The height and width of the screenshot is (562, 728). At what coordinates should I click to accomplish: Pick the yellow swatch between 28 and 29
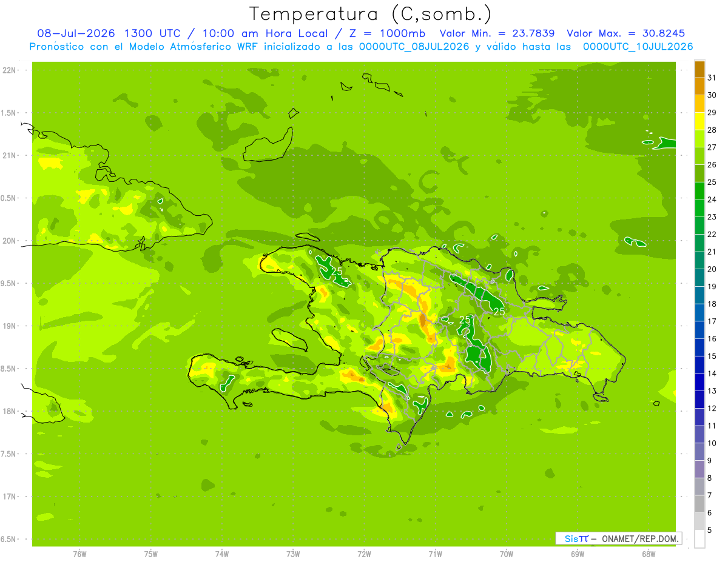pyautogui.click(x=699, y=121)
